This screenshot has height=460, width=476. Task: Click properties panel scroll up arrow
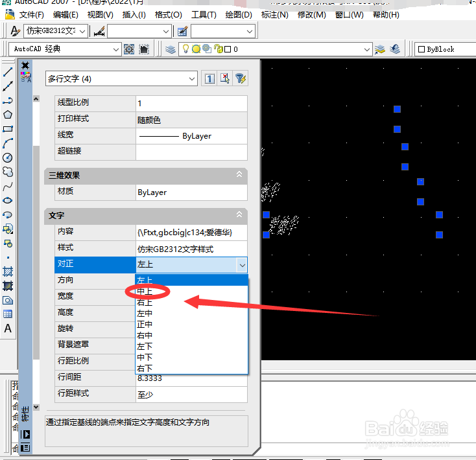36,99
